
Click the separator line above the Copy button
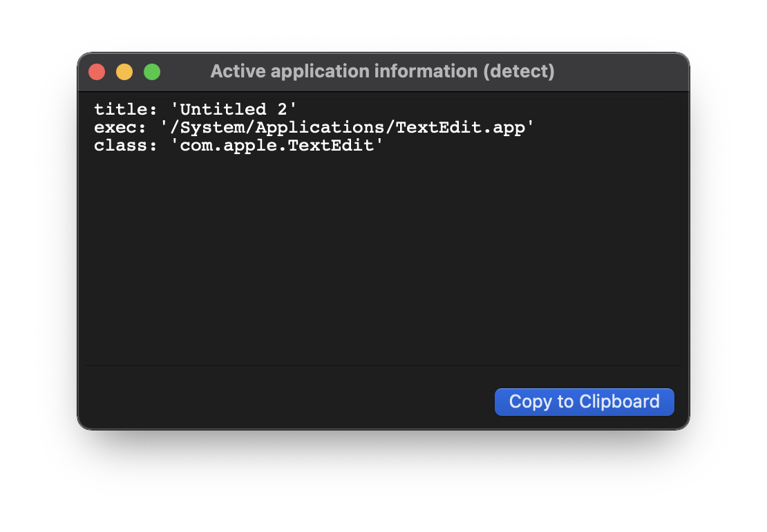pos(383,365)
